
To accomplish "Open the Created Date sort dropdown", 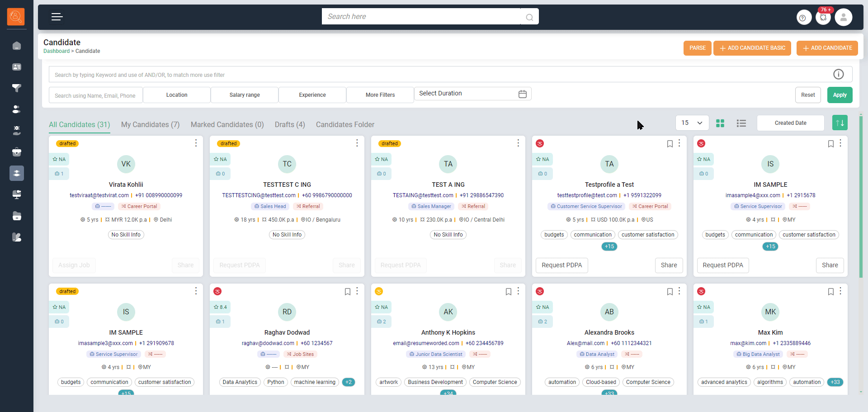I will coord(790,123).
